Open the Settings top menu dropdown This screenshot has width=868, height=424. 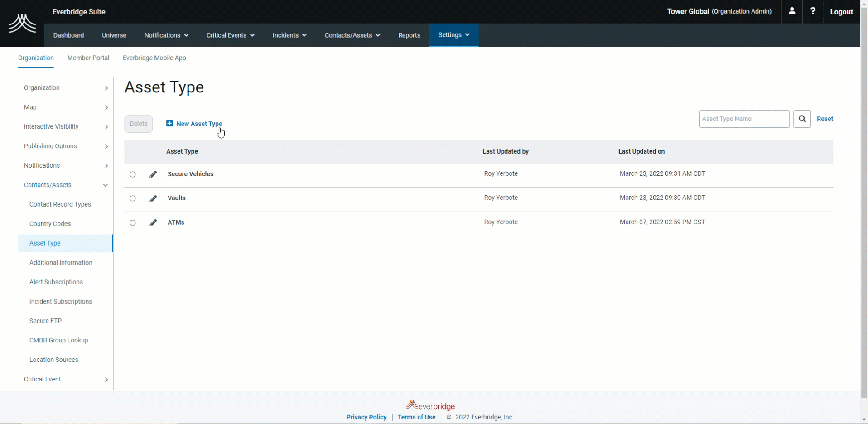(454, 35)
